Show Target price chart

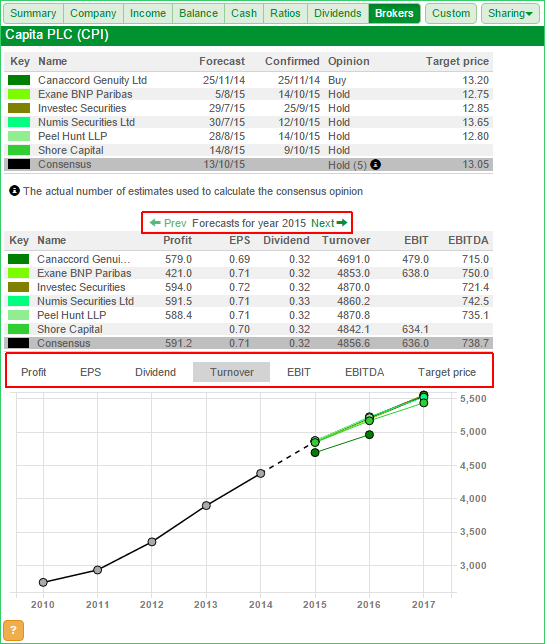(x=447, y=372)
